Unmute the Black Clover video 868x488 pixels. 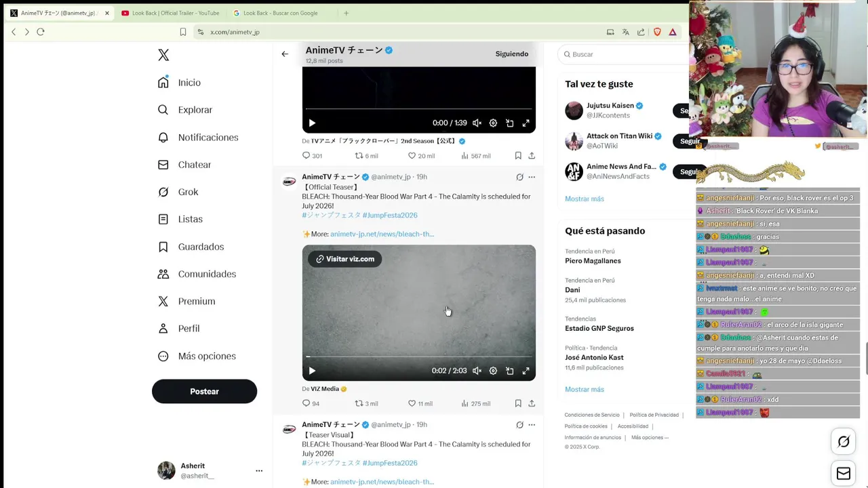[477, 123]
